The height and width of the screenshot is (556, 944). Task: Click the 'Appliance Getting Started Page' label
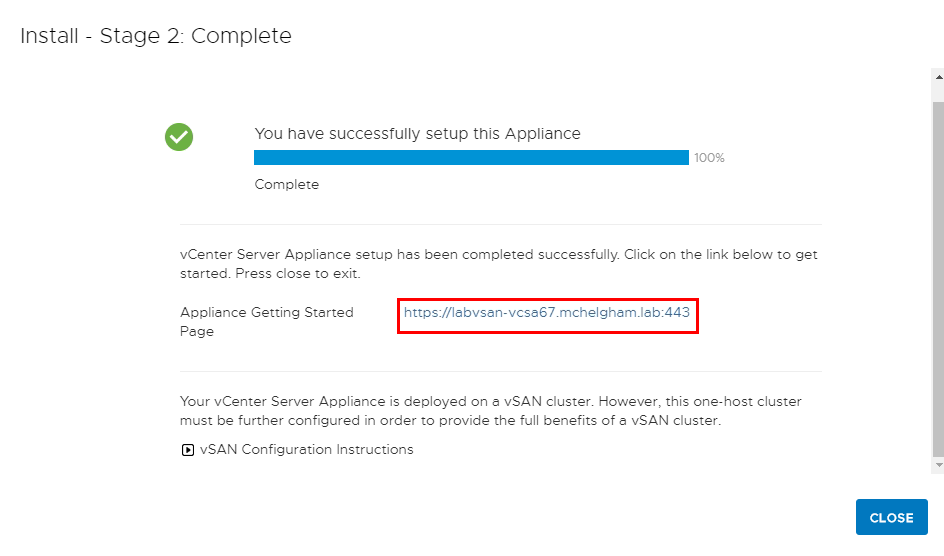(x=267, y=322)
